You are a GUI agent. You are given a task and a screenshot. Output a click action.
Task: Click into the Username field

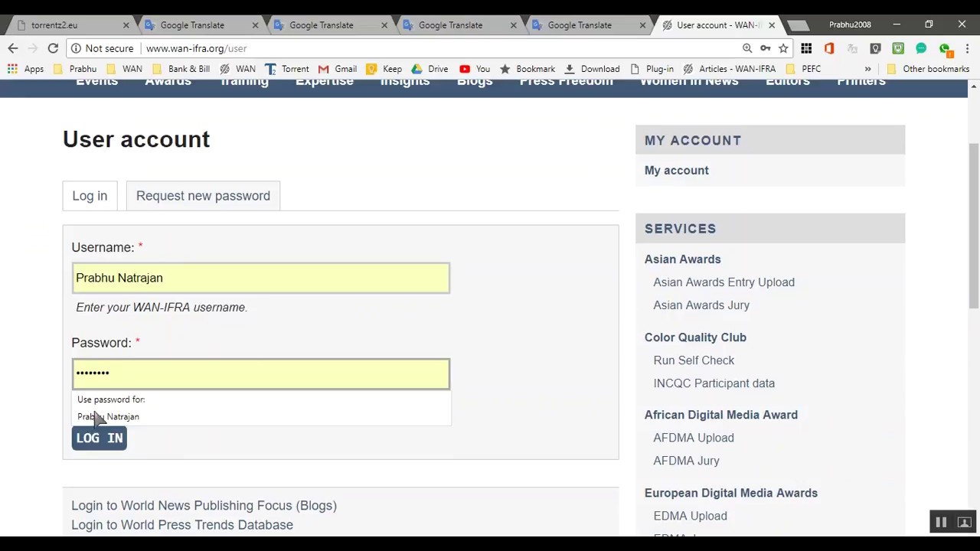[261, 278]
